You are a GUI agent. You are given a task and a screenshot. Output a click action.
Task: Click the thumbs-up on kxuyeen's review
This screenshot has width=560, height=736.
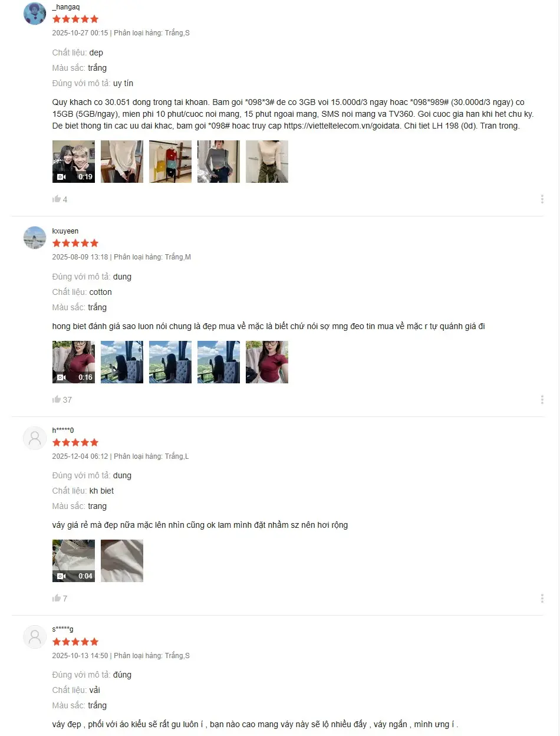57,399
